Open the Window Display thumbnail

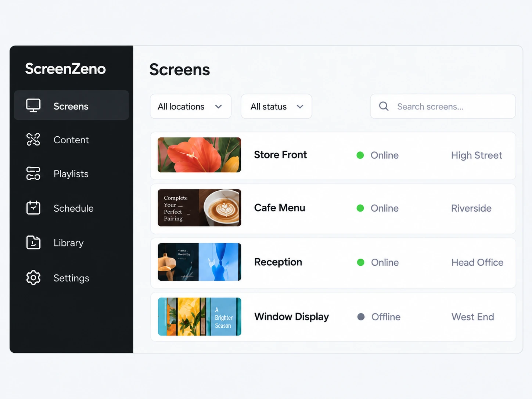click(x=199, y=316)
